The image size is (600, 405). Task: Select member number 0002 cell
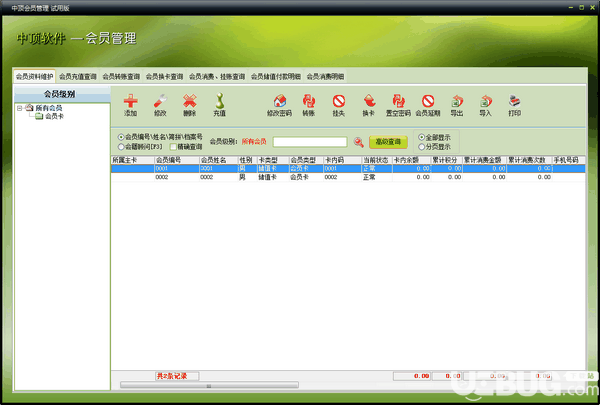tap(177, 177)
